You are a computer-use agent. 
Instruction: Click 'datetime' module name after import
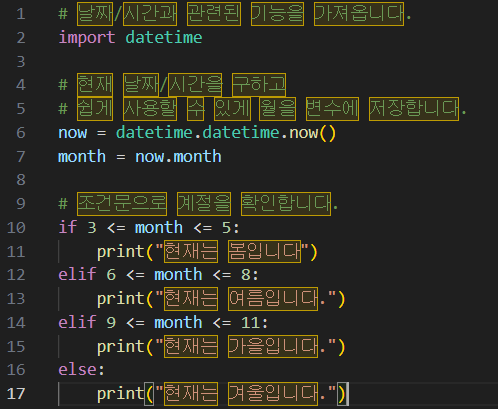(x=164, y=37)
